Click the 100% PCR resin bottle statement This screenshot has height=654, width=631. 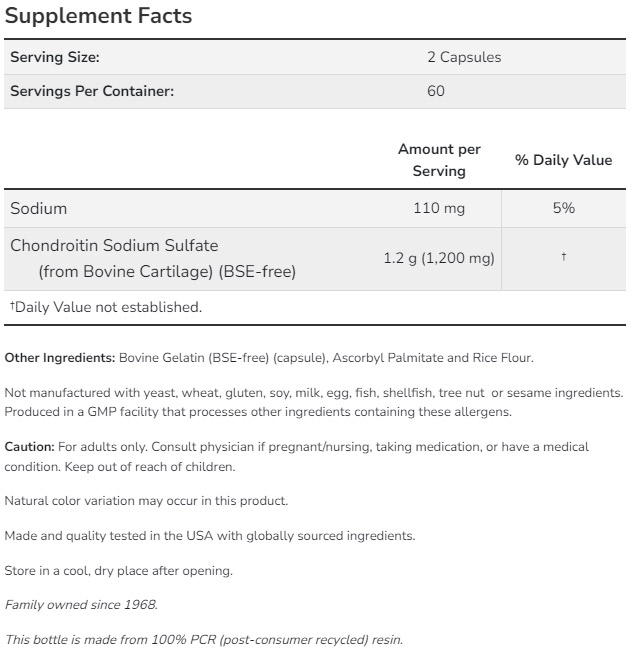coord(203,639)
